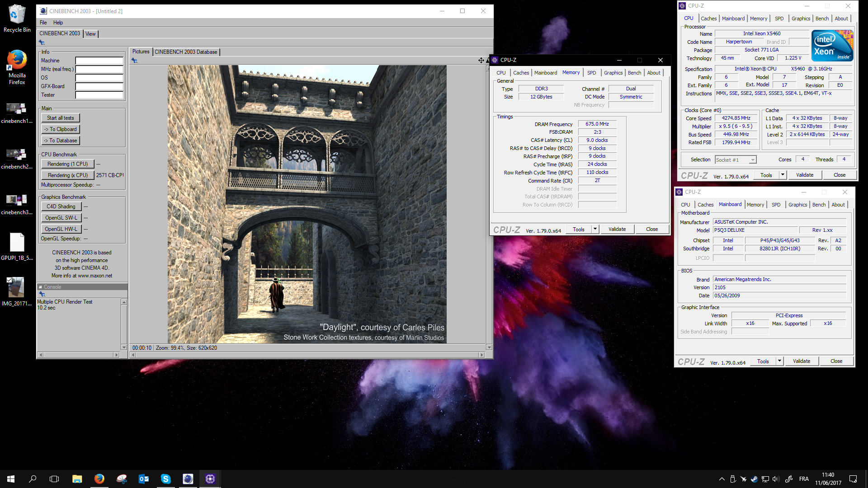Click the pin icon in Pictures panel
This screenshot has width=868, height=488.
coord(134,61)
